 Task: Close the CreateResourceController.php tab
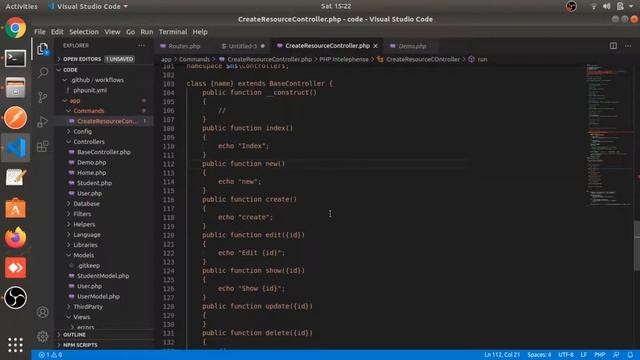(375, 46)
